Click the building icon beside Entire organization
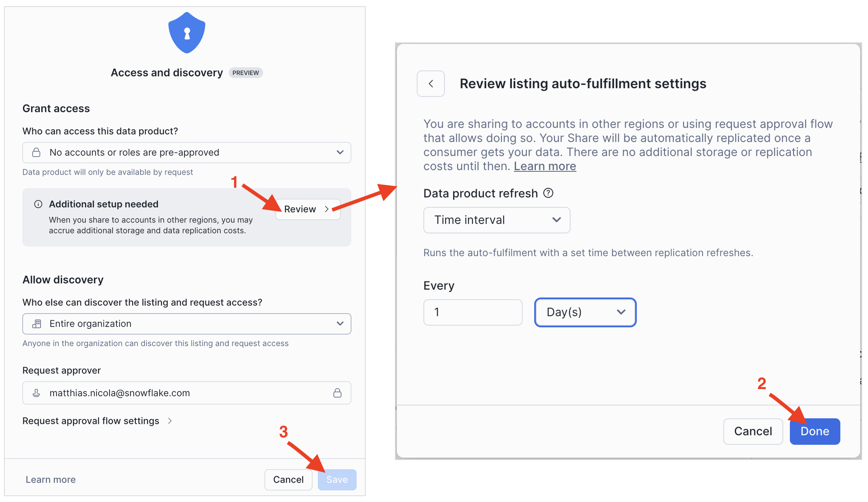This screenshot has height=502, width=868. [37, 324]
